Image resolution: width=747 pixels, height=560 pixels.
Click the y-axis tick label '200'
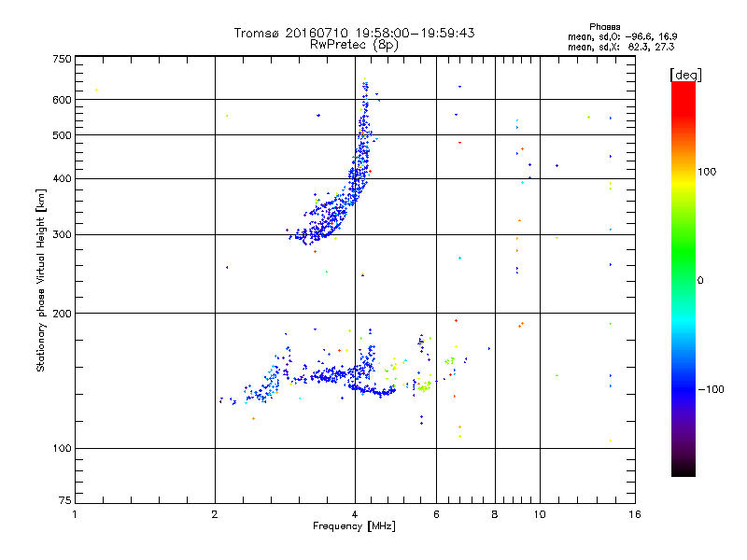point(62,314)
